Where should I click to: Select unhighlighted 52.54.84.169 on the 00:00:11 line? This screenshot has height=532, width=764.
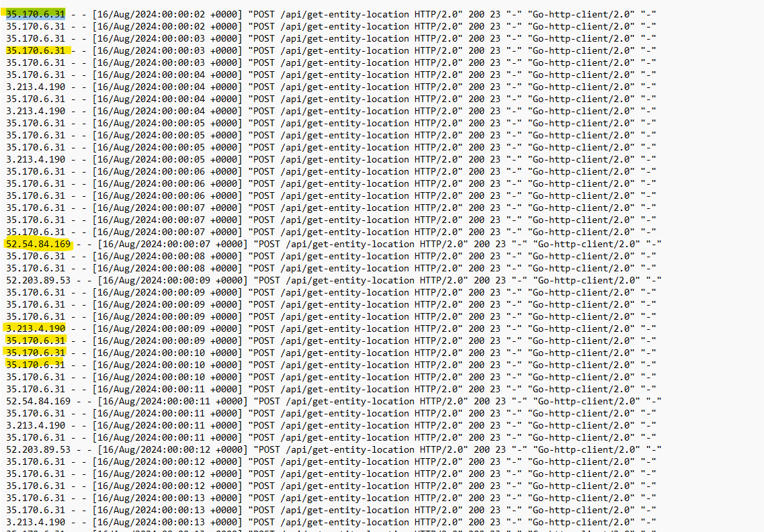tap(38, 402)
